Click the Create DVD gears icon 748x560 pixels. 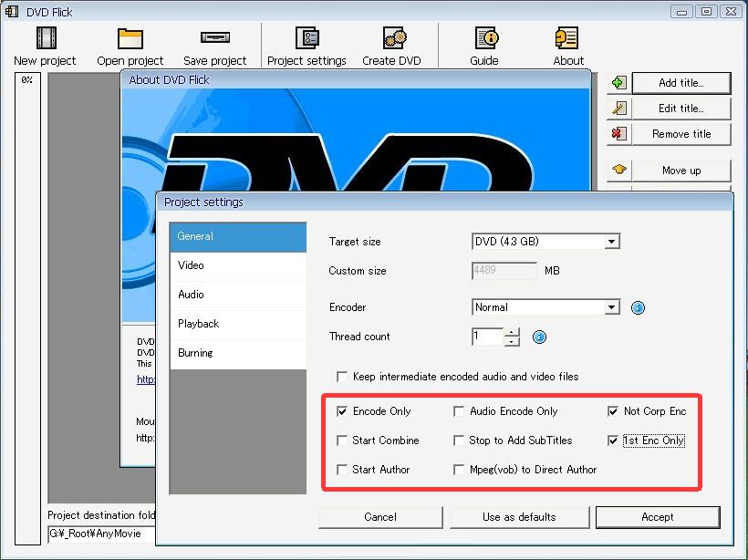point(394,38)
